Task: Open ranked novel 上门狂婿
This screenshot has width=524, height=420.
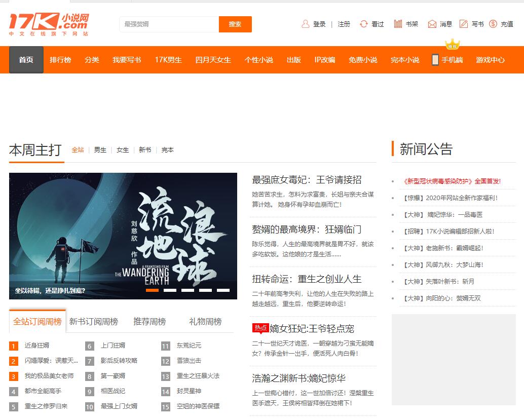Action: (113, 346)
